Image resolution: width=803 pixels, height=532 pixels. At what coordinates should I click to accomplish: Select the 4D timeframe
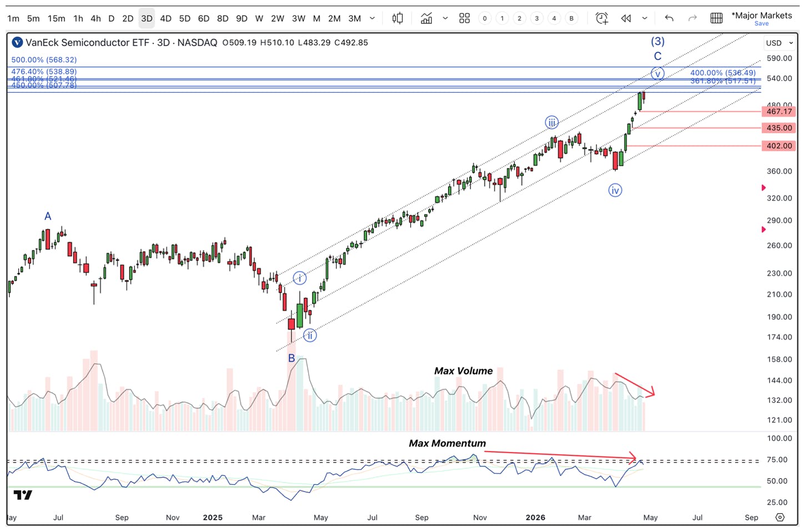click(165, 18)
